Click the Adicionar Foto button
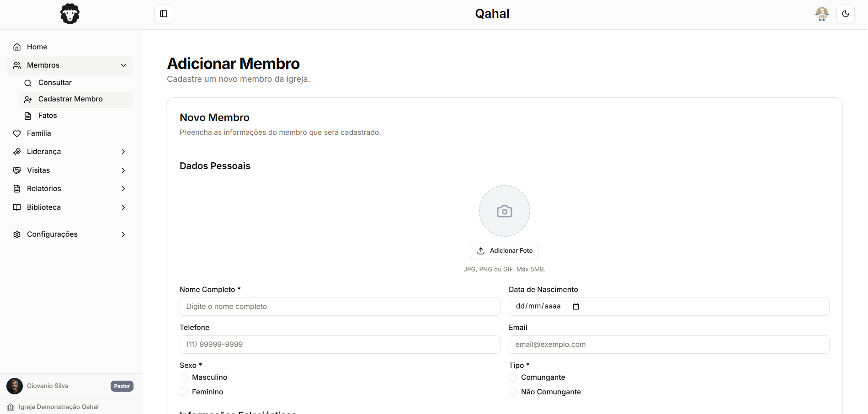Screen dimensions: 868x414 click(x=504, y=251)
